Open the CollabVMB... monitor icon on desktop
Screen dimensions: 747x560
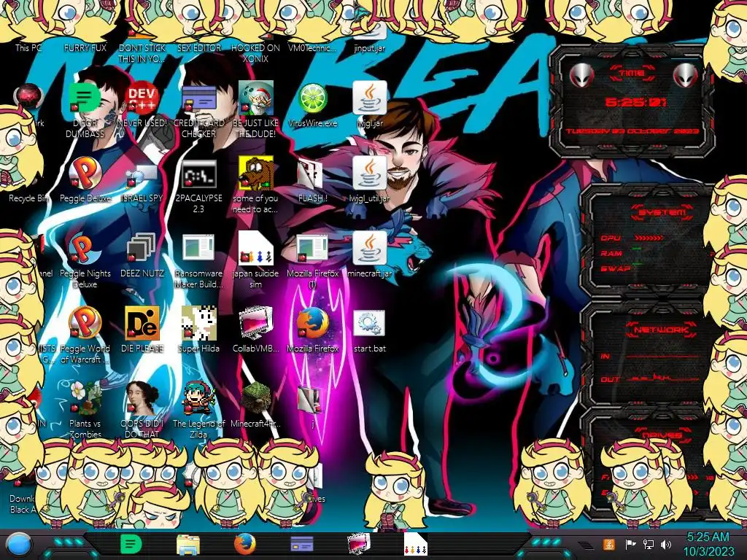click(256, 324)
